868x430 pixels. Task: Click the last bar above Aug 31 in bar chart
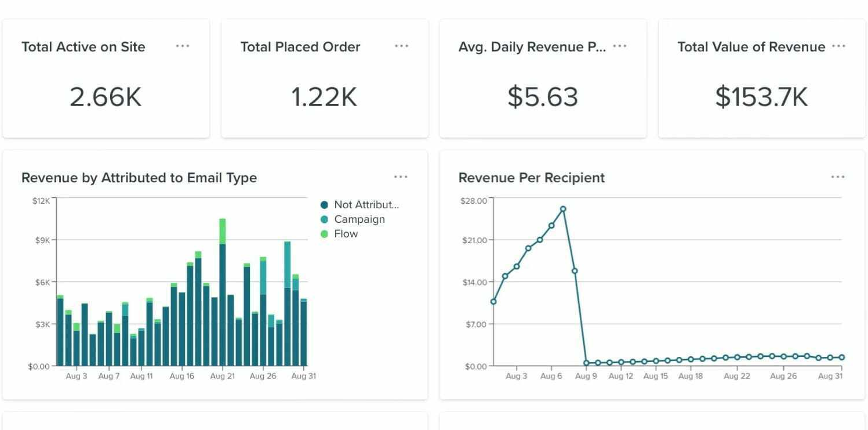[304, 333]
